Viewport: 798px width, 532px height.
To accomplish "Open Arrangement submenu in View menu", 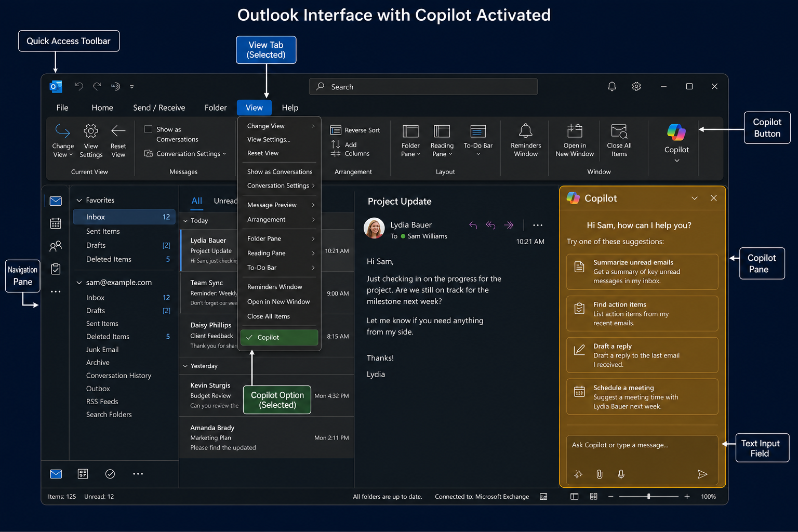I will [281, 220].
